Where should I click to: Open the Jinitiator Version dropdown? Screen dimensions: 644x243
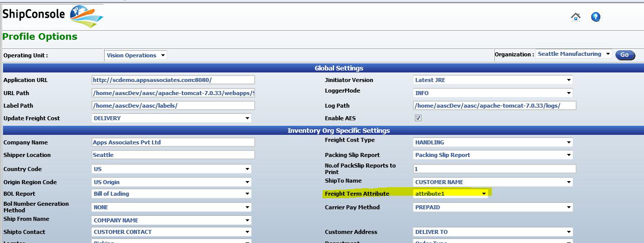pyautogui.click(x=493, y=80)
